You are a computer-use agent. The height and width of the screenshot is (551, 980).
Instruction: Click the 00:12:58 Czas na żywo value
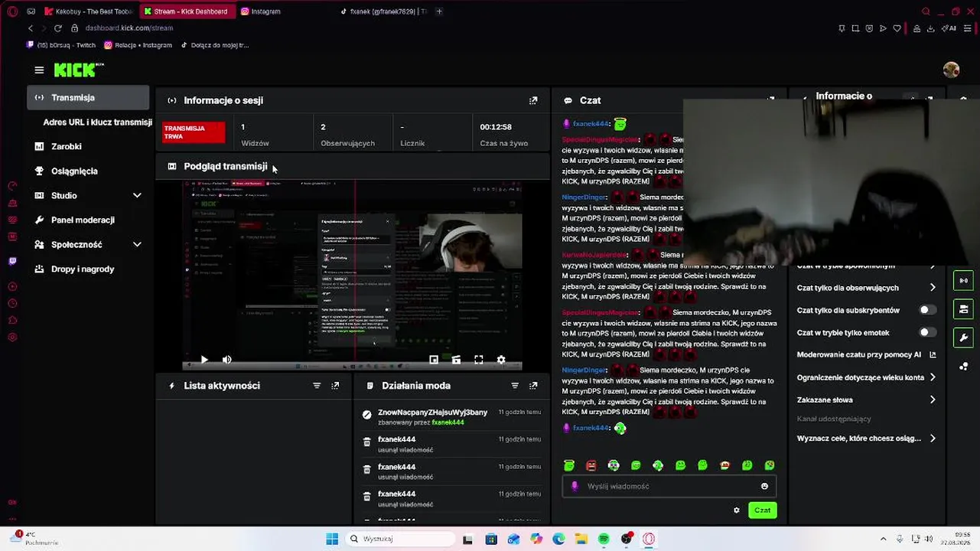[496, 127]
